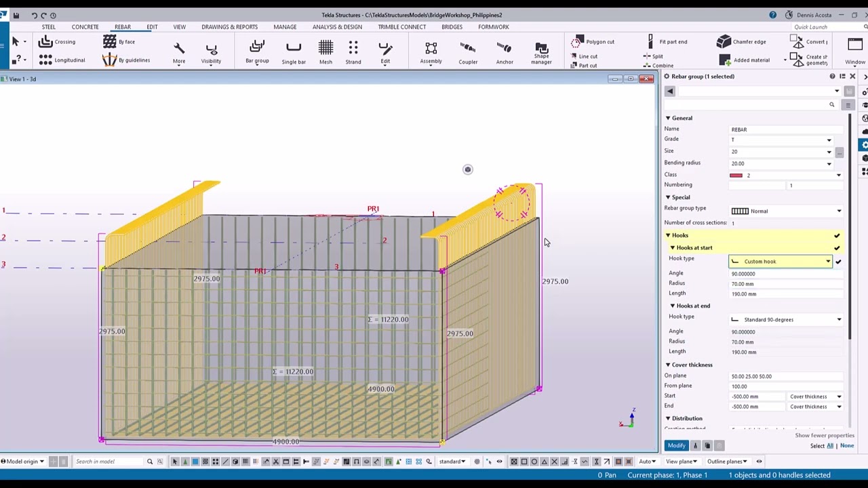Click the rebar Name input field

[785, 130]
